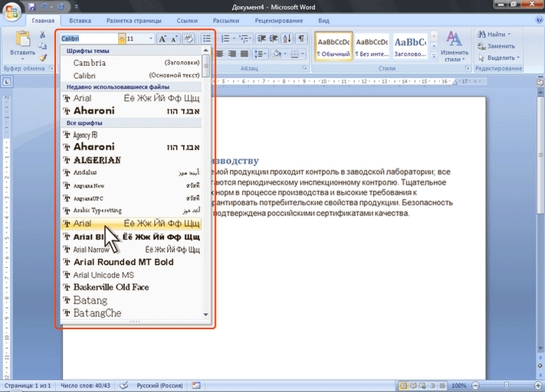Screen dimensions: 545x392
Task: Select the Заголовок 1 style
Action: coord(410,47)
